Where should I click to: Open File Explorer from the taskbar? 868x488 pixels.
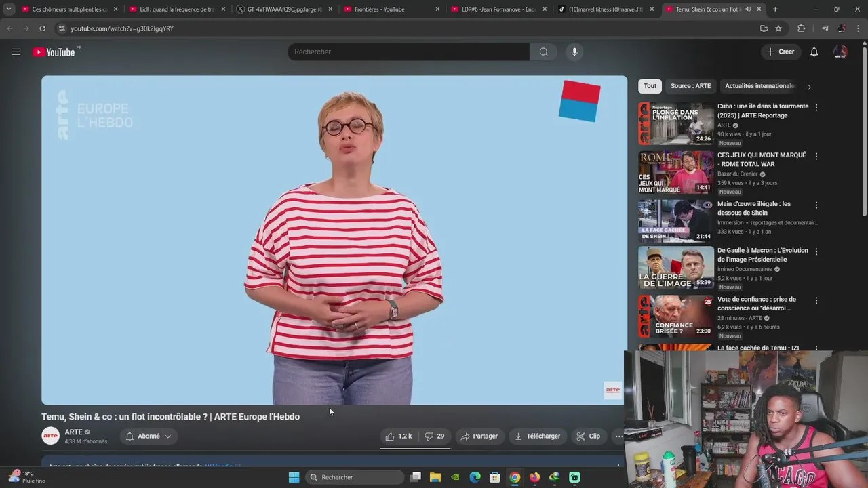click(x=435, y=477)
